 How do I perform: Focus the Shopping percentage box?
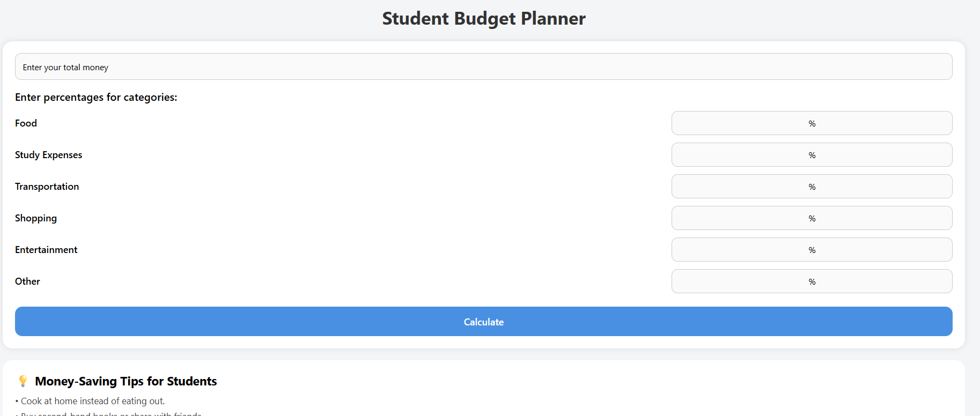click(811, 218)
